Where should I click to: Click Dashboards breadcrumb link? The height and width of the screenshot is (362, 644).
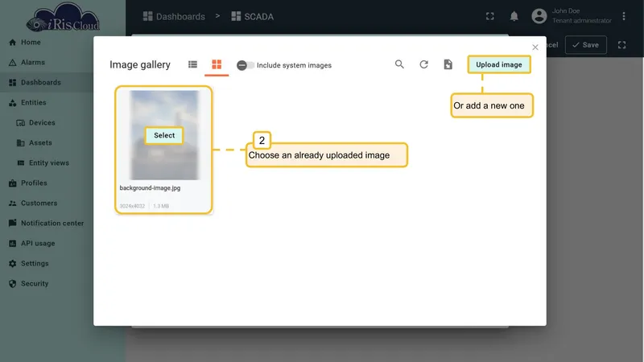tap(174, 16)
